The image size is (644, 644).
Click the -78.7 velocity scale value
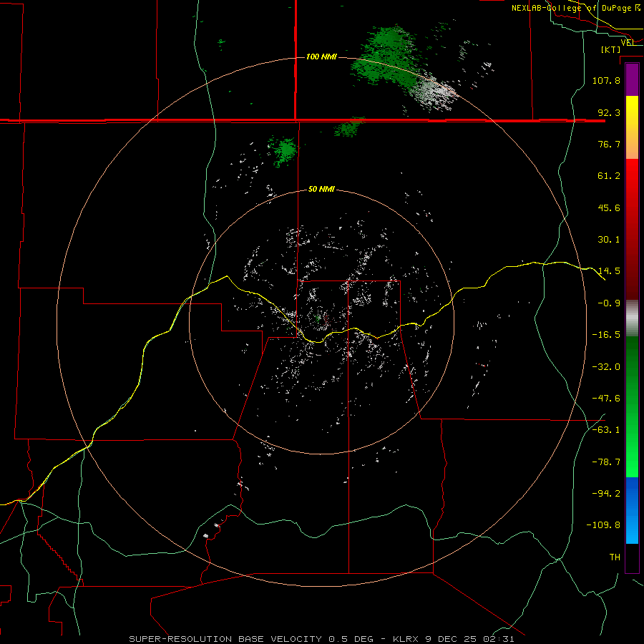[x=606, y=462]
